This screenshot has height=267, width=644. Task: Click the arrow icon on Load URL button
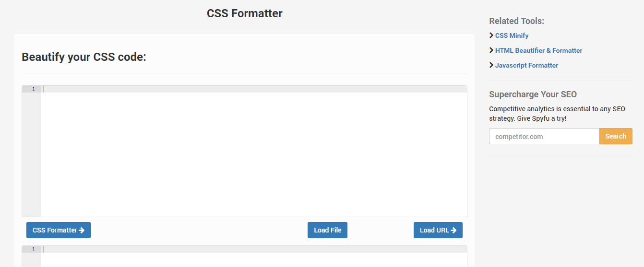(453, 230)
